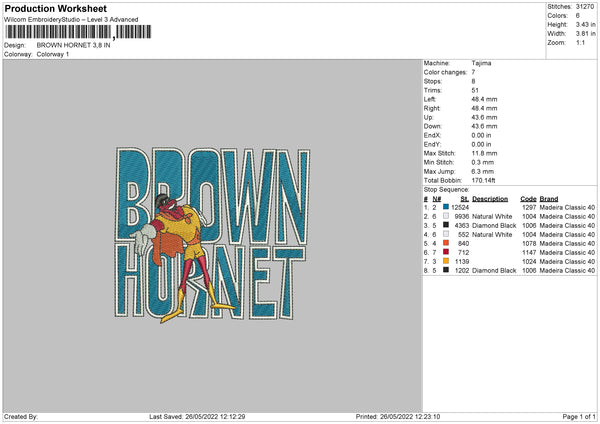Click the barcode at the top of the worksheet
Image resolution: width=600 pixels, height=424 pixels.
point(78,32)
